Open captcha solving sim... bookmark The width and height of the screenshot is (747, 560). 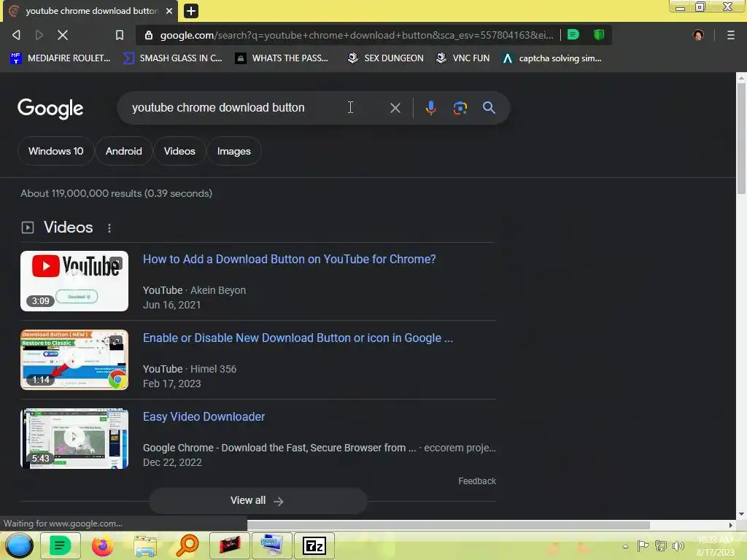[551, 58]
